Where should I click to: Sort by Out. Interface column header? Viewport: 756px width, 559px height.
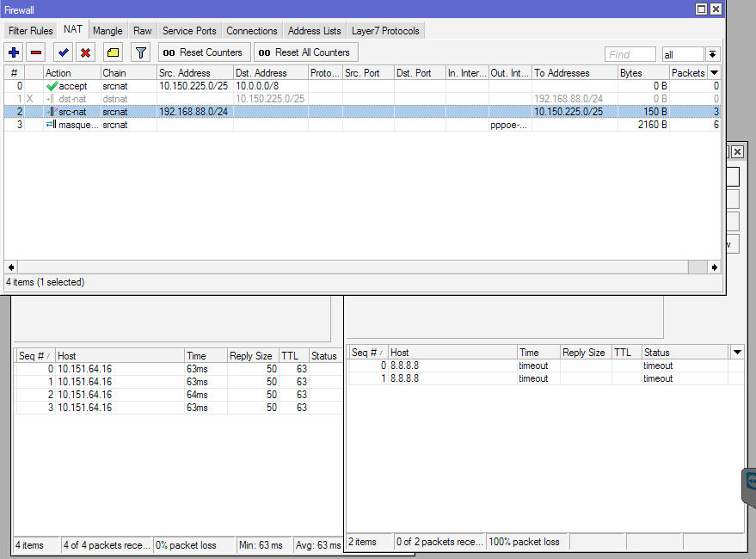coord(510,73)
